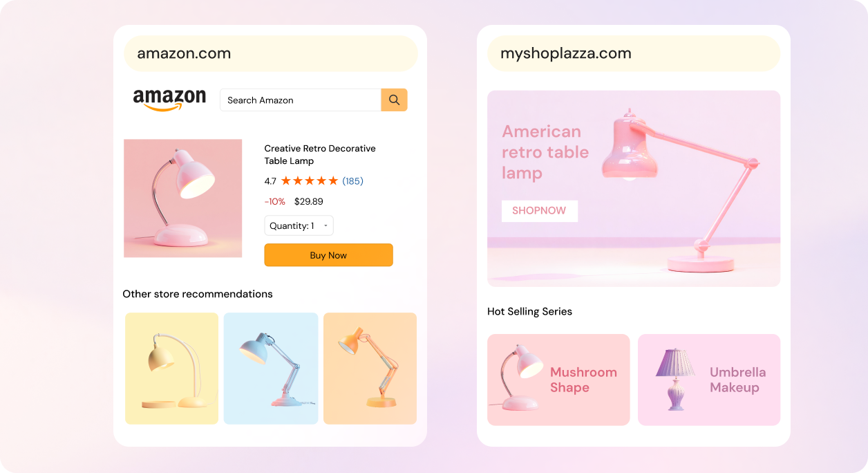Click the orange search magnifier icon
Screen dimensions: 868x473
pyautogui.click(x=394, y=100)
